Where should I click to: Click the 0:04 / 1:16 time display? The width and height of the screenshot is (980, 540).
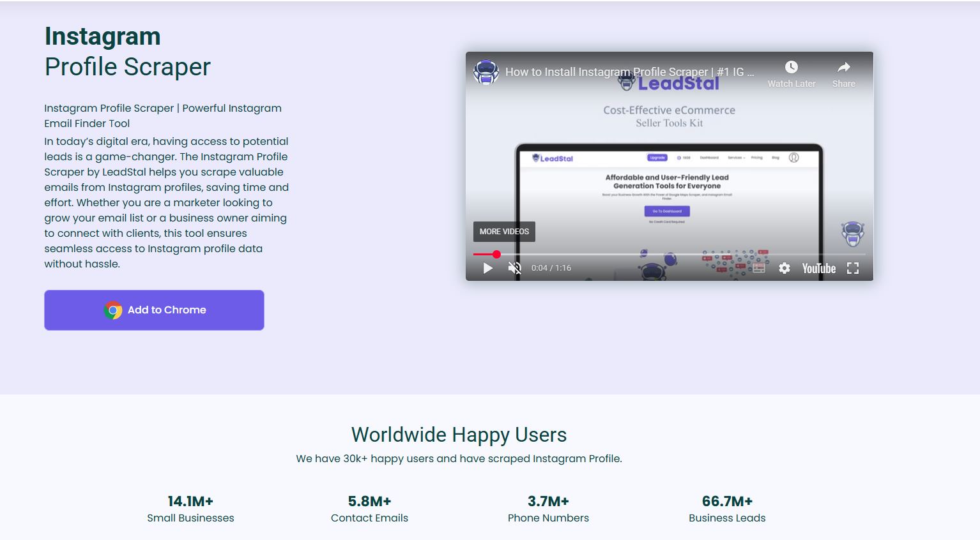coord(551,268)
